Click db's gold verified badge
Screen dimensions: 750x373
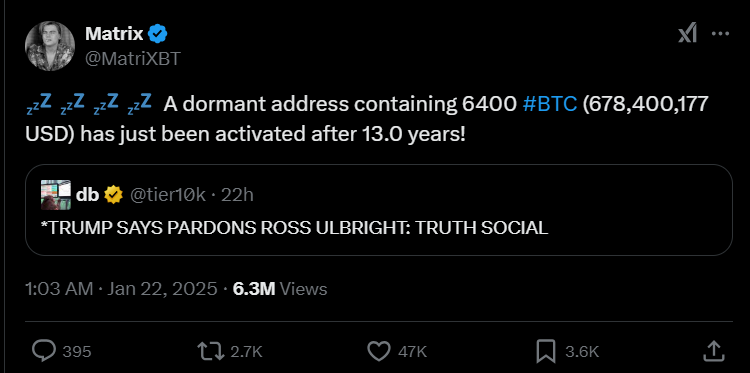point(113,195)
